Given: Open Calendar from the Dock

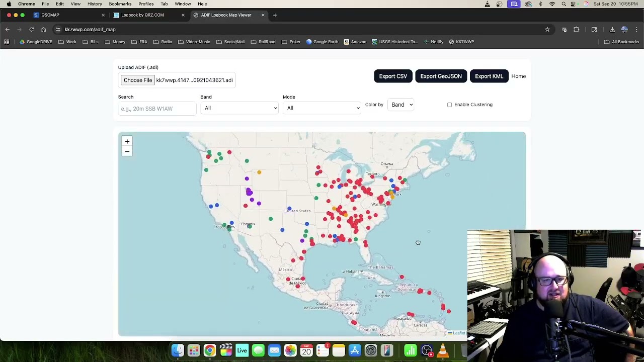Looking at the screenshot, I should tap(306, 350).
